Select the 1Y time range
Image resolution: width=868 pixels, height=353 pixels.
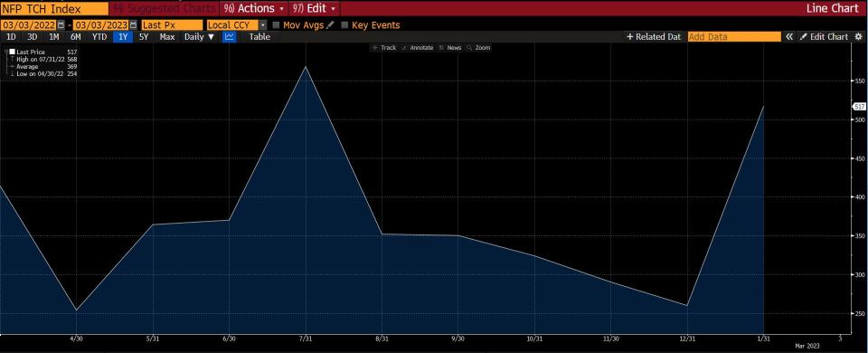[x=122, y=36]
